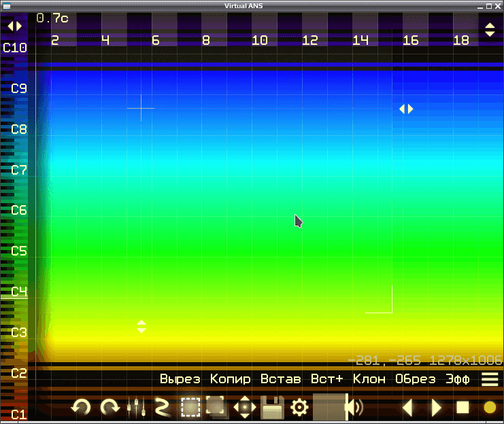The width and height of the screenshot is (504, 424).
Task: Open Эфф effects menu
Action: point(457,379)
